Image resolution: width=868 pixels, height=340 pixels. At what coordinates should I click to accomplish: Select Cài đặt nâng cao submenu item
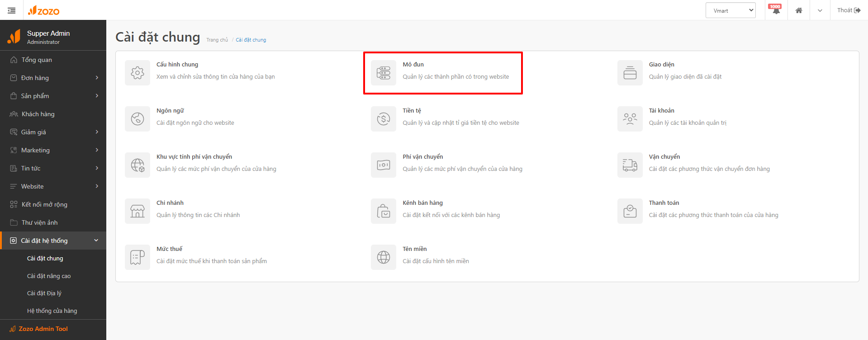tap(49, 276)
